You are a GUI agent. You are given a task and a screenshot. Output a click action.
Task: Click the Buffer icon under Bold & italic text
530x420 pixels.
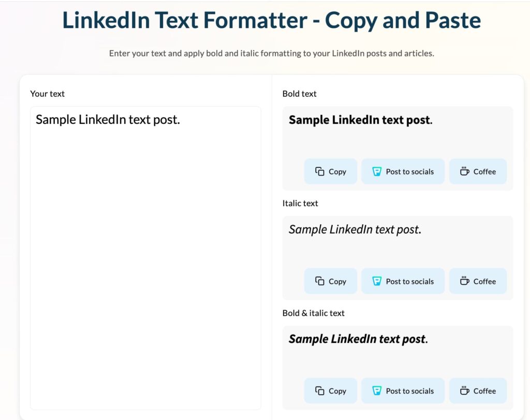coord(377,391)
